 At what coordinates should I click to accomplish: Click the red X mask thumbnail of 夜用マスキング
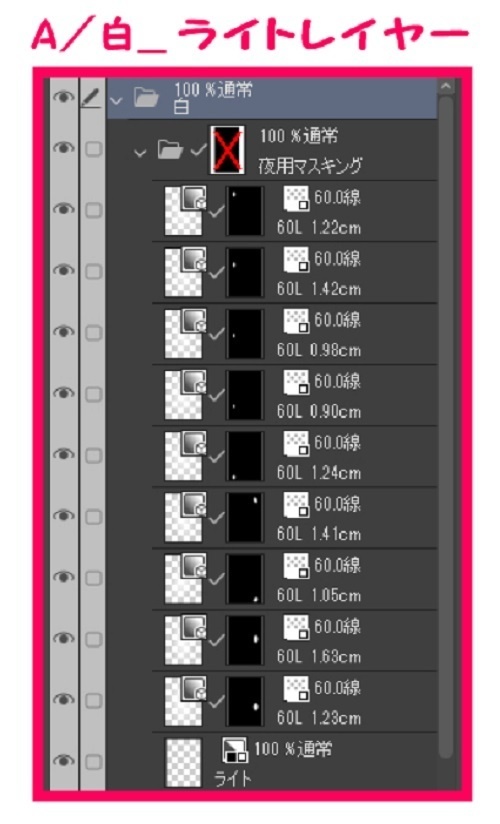click(x=227, y=150)
